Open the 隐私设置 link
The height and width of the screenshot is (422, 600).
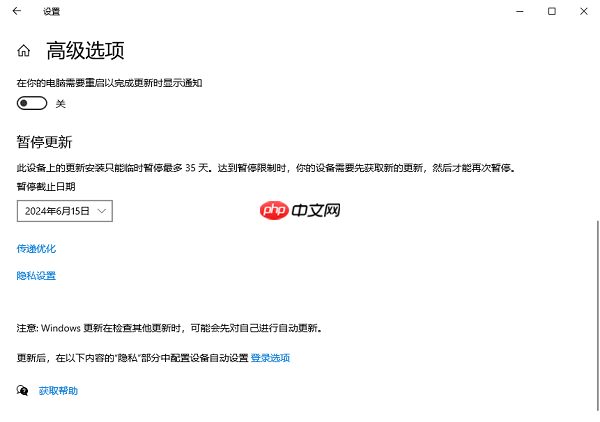click(36, 275)
